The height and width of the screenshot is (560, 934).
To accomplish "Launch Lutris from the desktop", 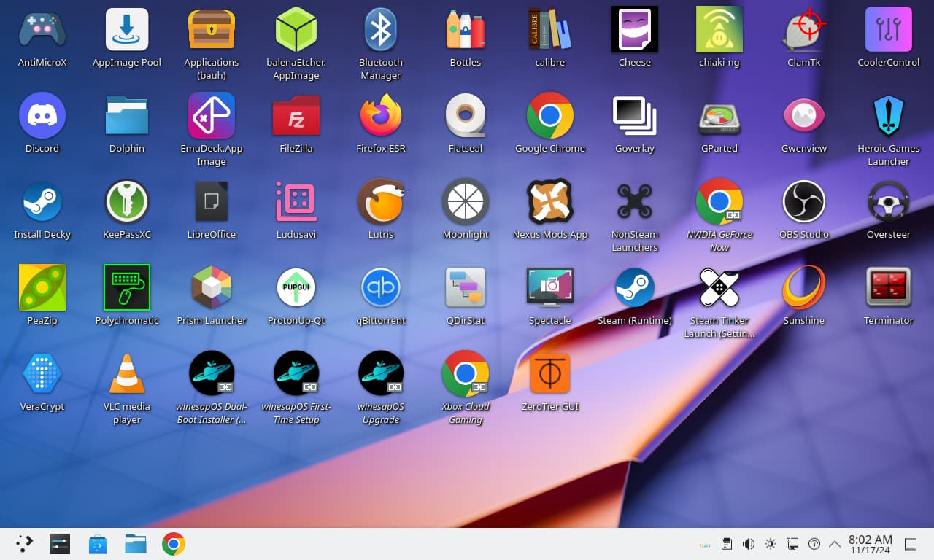I will click(381, 202).
